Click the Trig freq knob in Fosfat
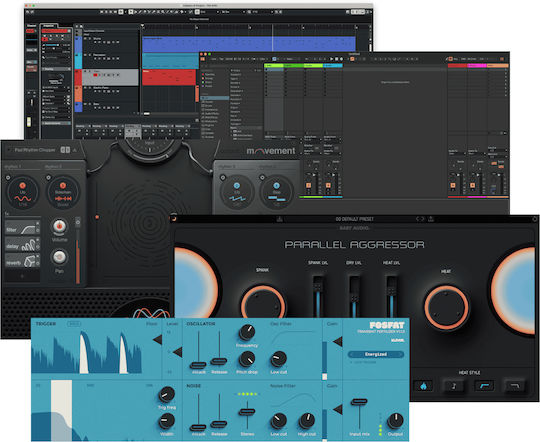 tap(166, 394)
